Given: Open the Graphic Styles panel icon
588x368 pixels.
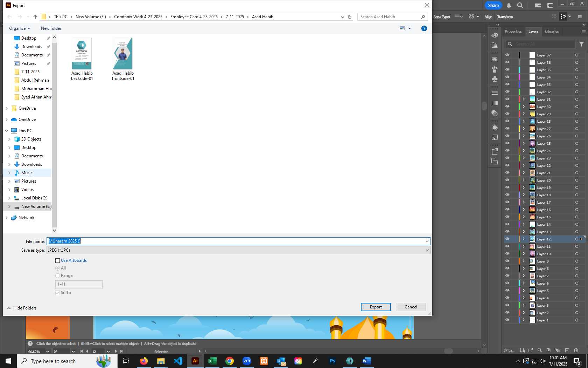Looking at the screenshot, I should click(x=495, y=137).
